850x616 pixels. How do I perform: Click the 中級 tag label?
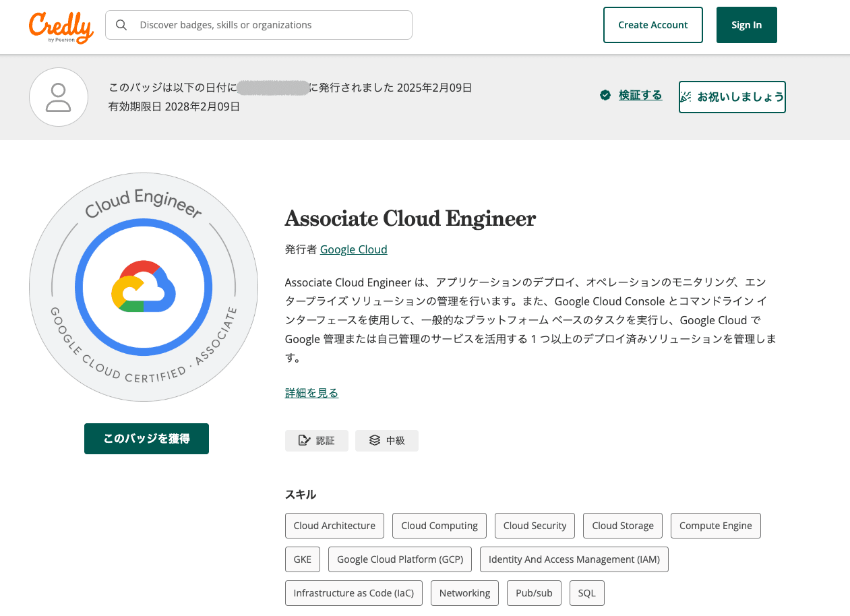tap(396, 441)
